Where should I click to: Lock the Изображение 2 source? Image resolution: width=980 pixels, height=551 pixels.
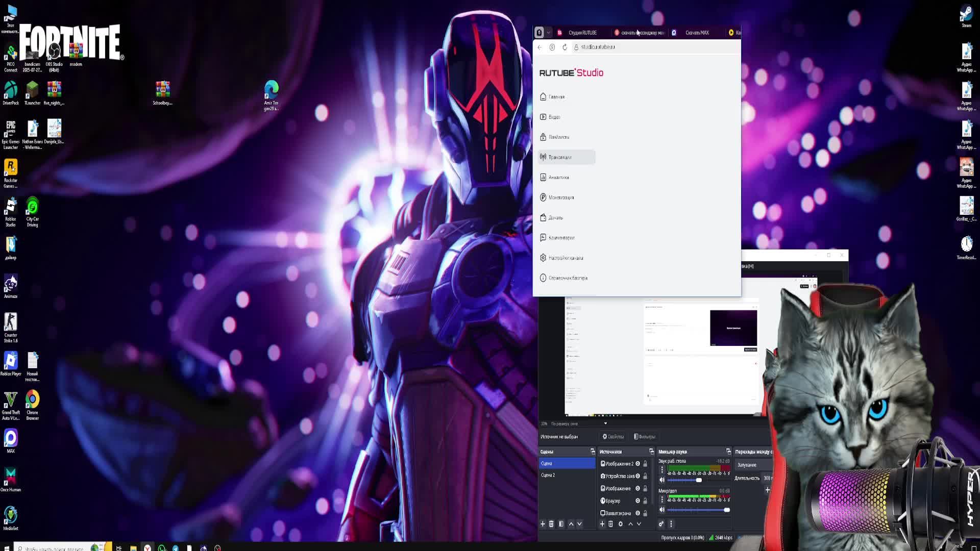[x=645, y=464]
